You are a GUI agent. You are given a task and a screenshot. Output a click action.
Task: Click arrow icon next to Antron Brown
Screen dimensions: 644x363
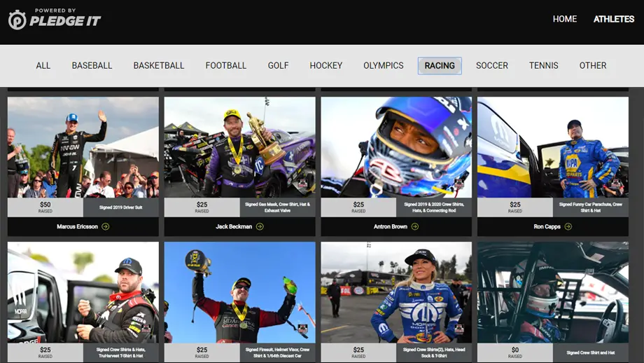[415, 226]
